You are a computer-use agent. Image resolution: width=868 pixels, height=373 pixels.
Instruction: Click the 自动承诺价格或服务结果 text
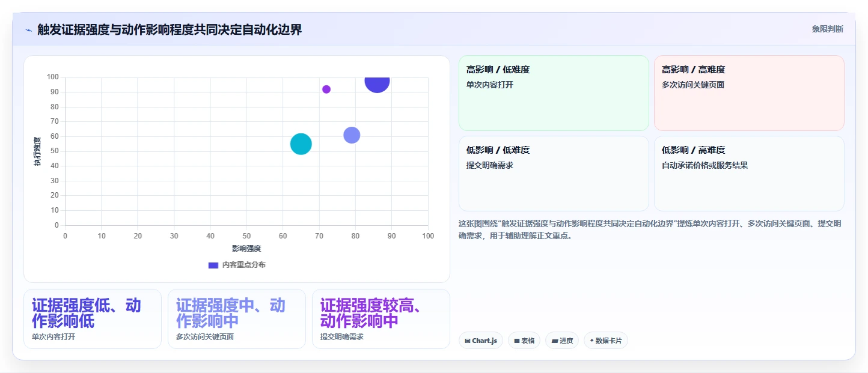click(x=704, y=165)
